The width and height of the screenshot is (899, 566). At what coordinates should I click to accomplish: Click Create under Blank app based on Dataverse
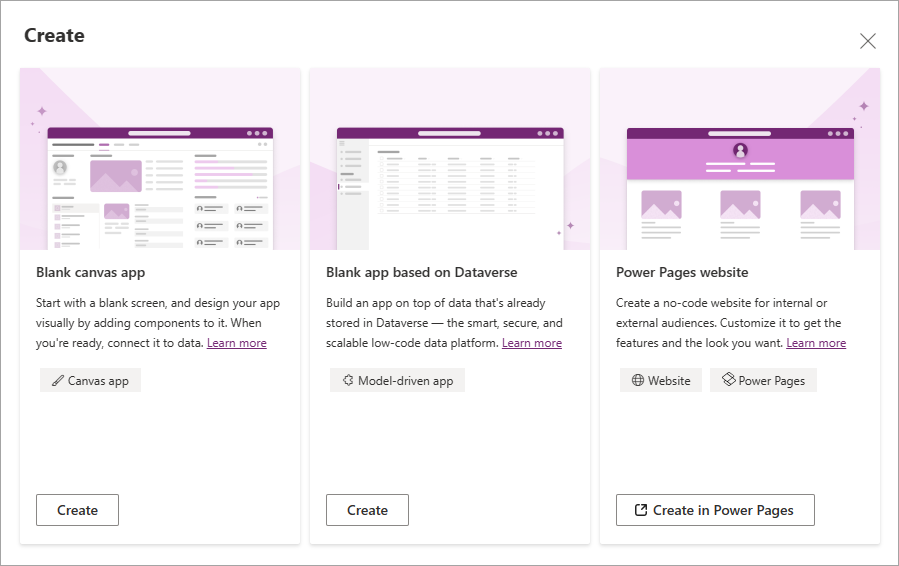368,510
